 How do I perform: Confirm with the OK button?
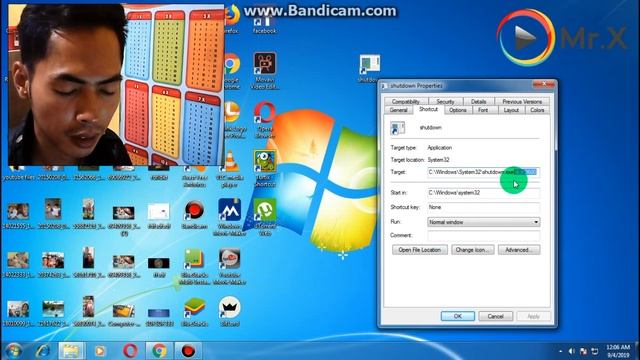458,316
